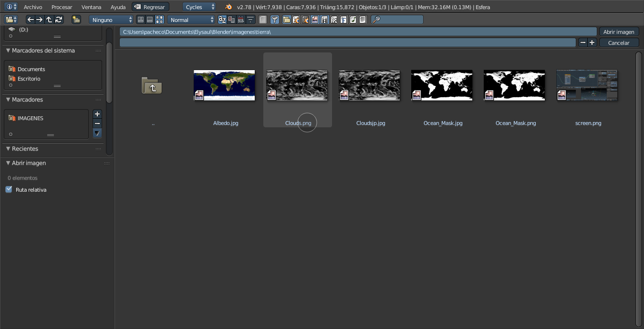Sort files alphabetically with the AZ icon
This screenshot has height=329, width=644.
coord(222,20)
